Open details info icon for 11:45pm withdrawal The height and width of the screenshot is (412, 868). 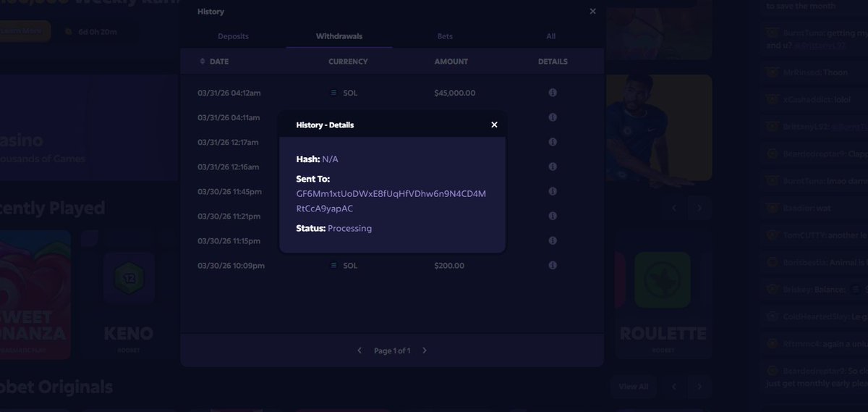(x=553, y=191)
